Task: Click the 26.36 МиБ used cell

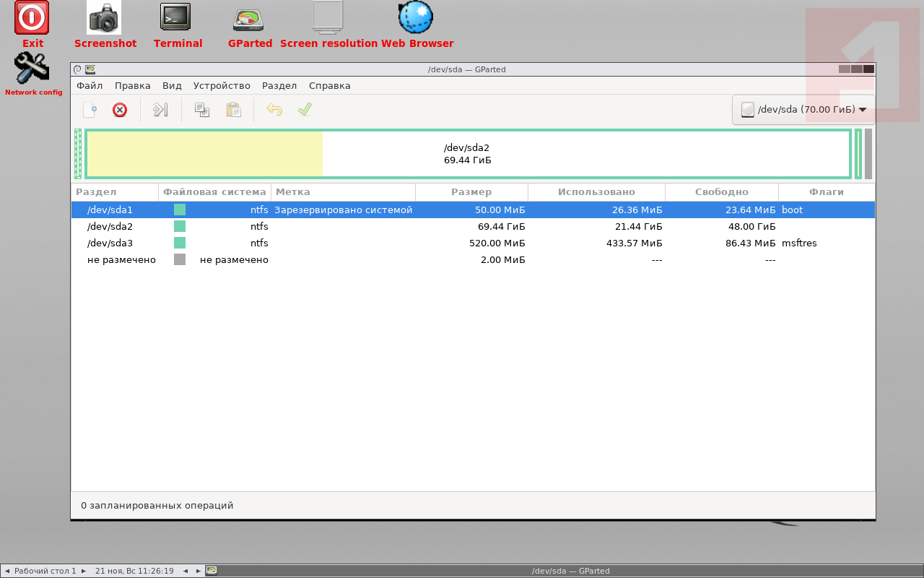Action: tap(637, 210)
